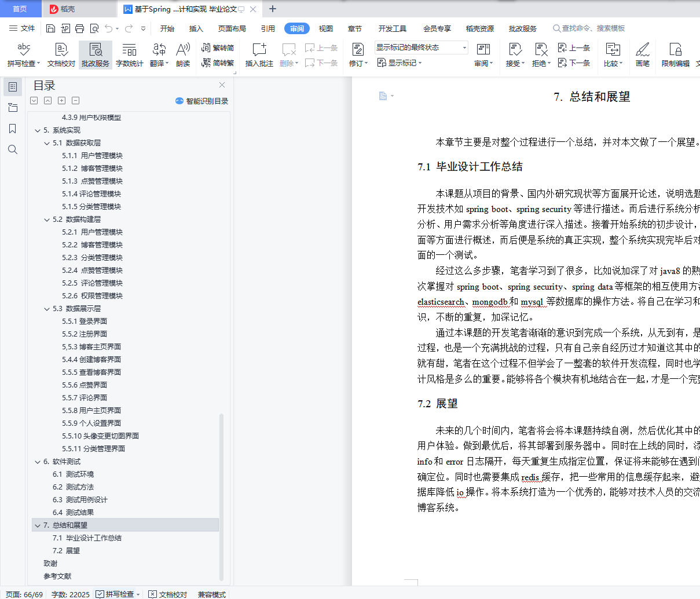Go to the 首页 home tab

click(20, 9)
